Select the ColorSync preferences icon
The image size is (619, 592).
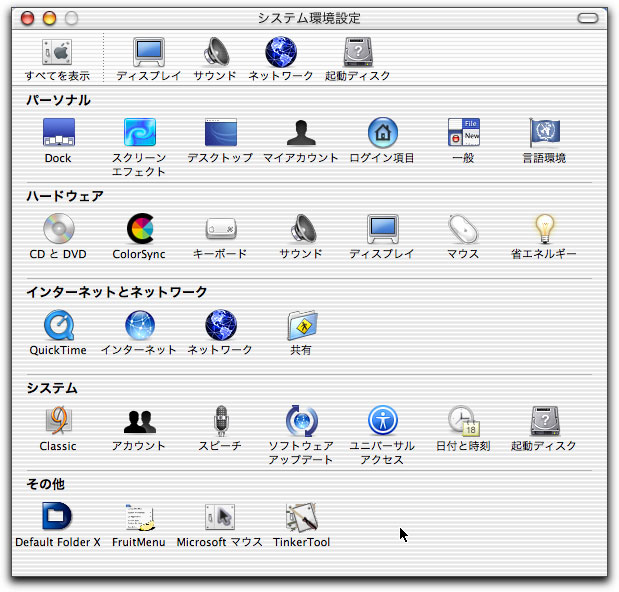click(x=139, y=229)
